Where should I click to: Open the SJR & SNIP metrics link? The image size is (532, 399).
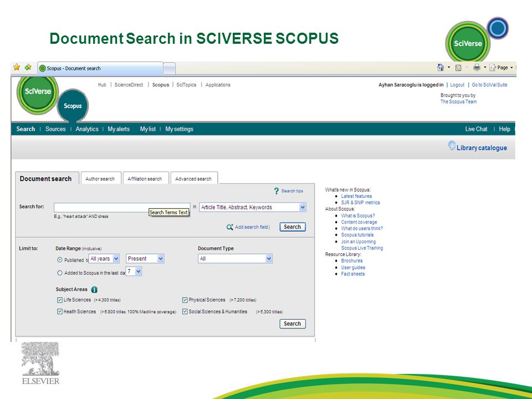coord(360,203)
